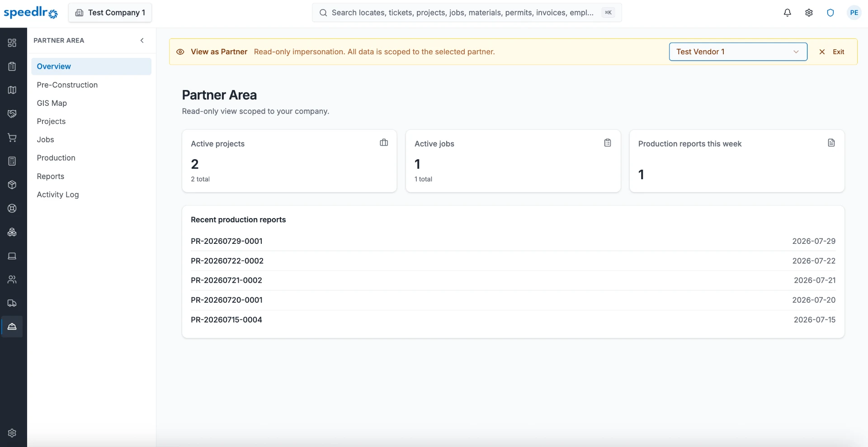868x447 pixels.
Task: Open the top bar gear settings
Action: (x=809, y=13)
